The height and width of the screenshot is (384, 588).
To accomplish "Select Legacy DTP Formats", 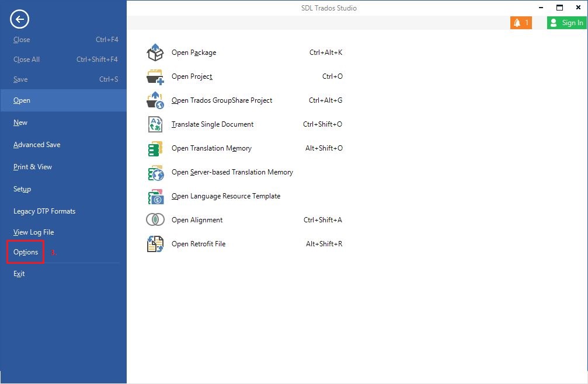I will (x=44, y=211).
